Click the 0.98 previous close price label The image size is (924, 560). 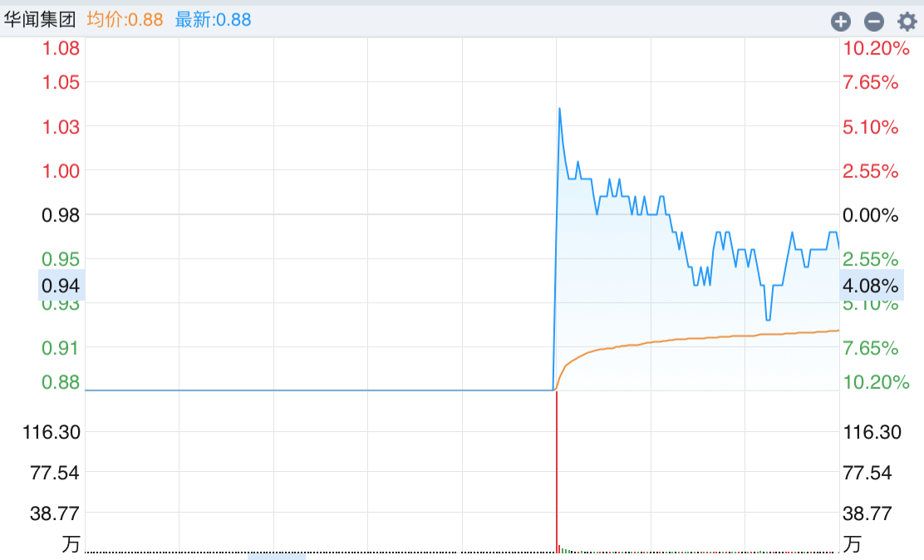pyautogui.click(x=61, y=215)
